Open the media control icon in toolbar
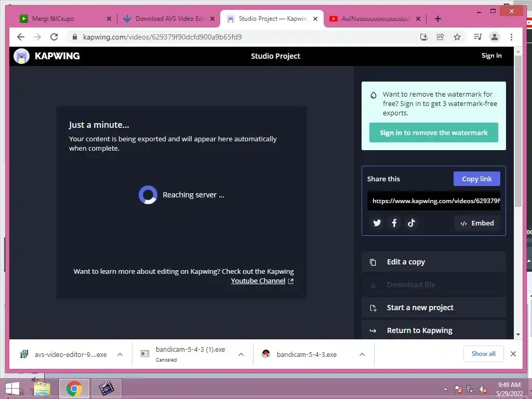 [x=478, y=37]
